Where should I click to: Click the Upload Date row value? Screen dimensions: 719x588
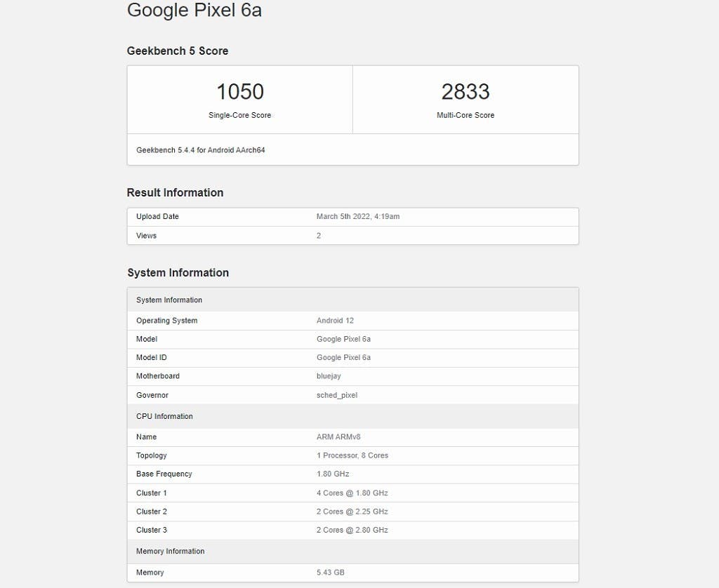point(357,217)
